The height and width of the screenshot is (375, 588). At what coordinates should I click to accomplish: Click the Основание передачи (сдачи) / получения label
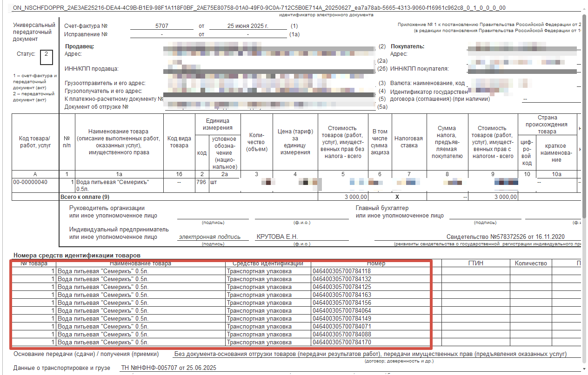[86, 354]
